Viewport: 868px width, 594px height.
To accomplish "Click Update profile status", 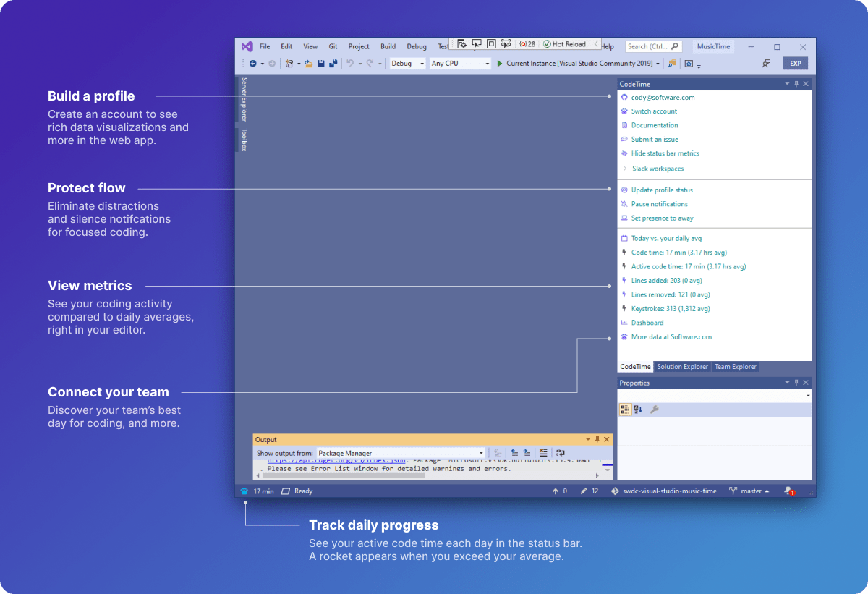I will pyautogui.click(x=662, y=190).
